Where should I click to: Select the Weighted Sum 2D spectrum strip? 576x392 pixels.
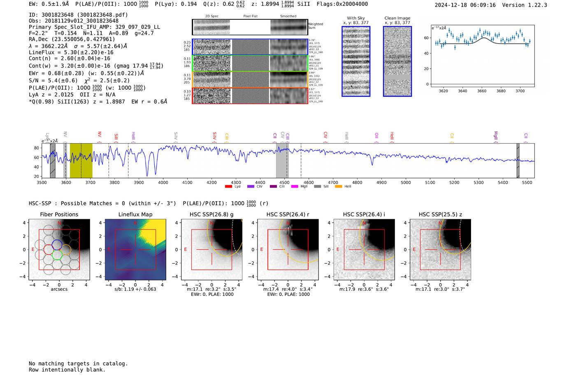[x=250, y=27]
